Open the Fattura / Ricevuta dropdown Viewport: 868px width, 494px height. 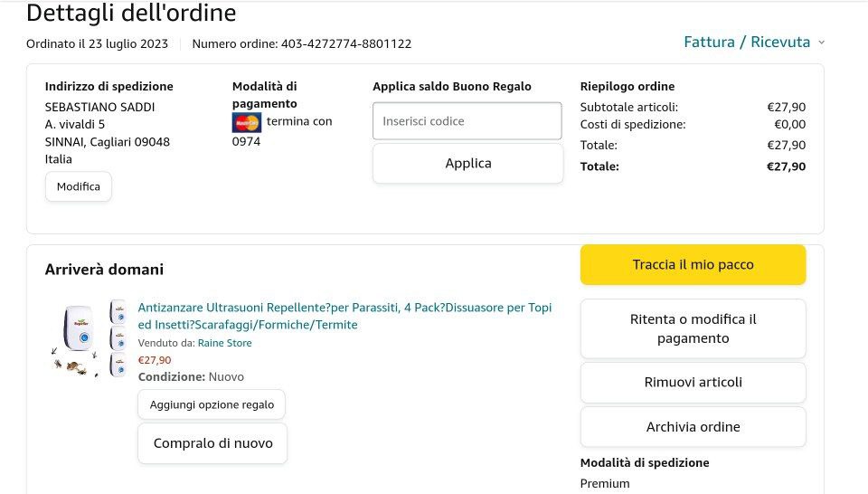pos(747,43)
